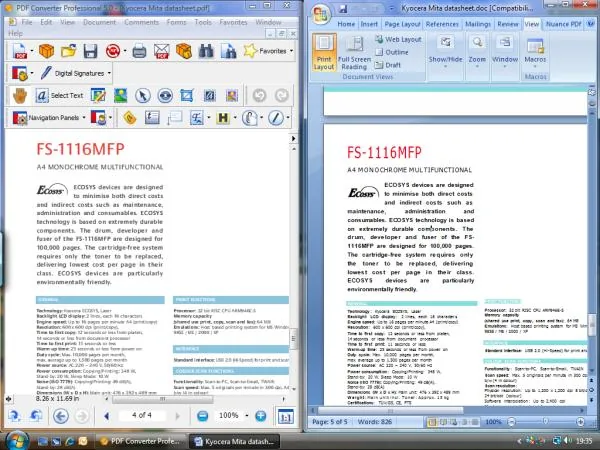Click Page 5 of 5 in Word status bar

[330, 422]
